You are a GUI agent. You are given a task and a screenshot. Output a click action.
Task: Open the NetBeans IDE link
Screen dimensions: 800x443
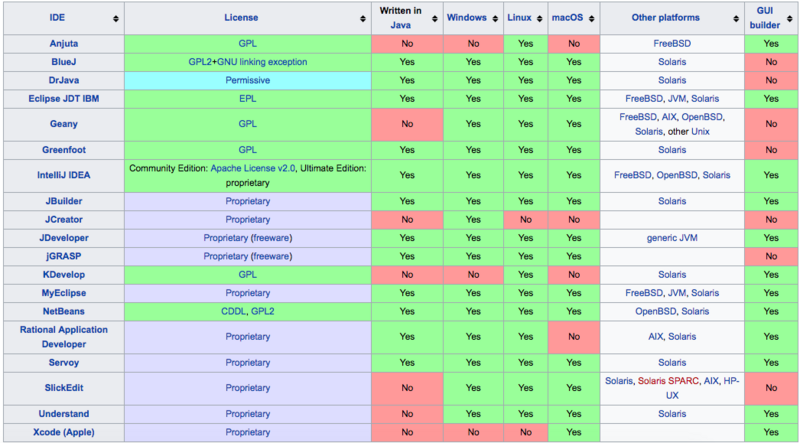[64, 311]
